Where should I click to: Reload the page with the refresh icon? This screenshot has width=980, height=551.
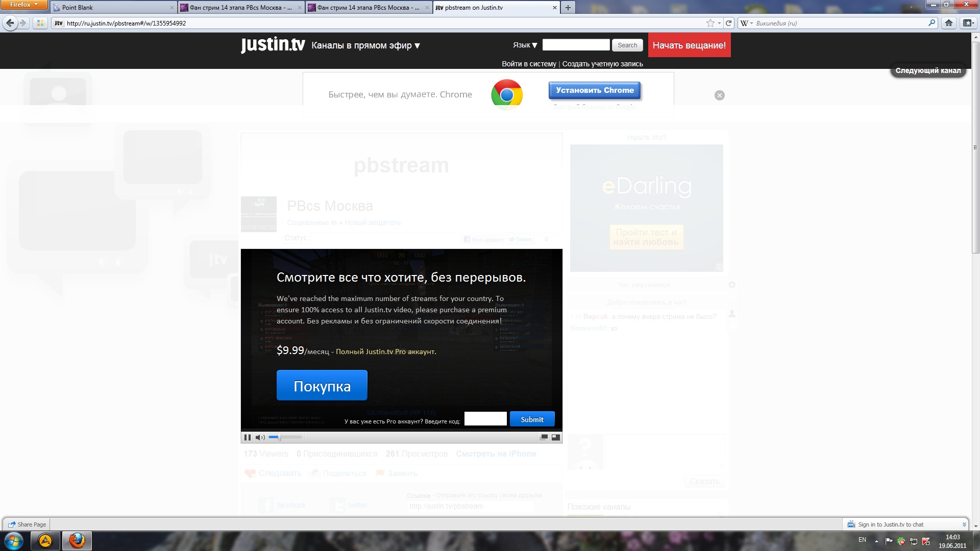729,23
